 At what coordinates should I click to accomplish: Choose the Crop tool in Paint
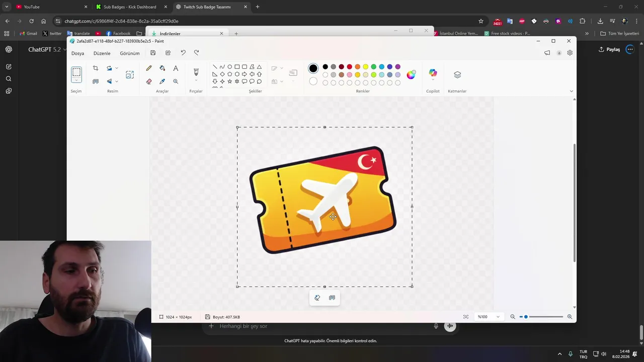96,68
